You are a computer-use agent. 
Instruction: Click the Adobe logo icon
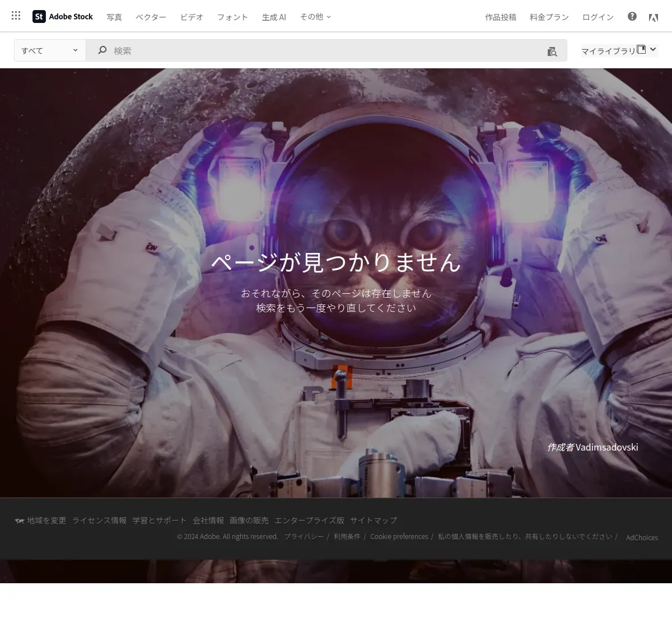tap(653, 17)
